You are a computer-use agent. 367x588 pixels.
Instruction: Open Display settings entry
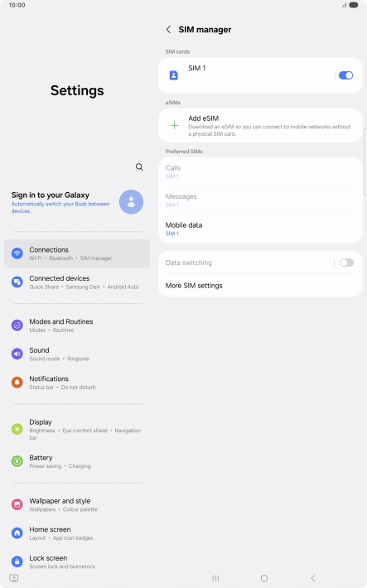77,429
